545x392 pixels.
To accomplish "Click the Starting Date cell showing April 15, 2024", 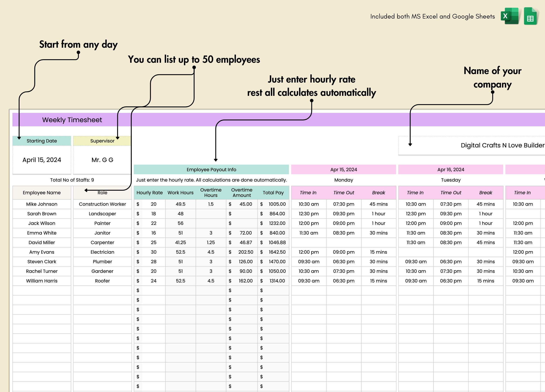I will pos(42,160).
